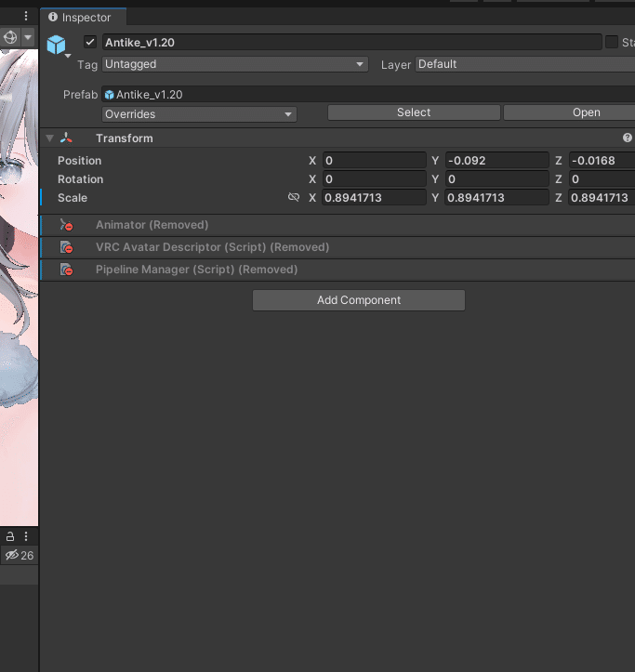The image size is (635, 672).
Task: Click the Scale label
Action: click(72, 198)
